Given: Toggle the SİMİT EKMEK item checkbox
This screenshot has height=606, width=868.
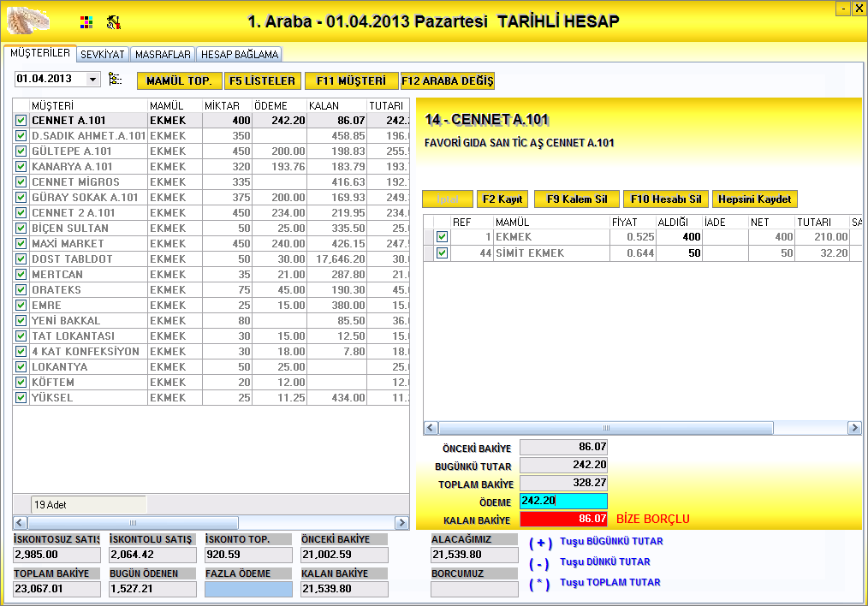Looking at the screenshot, I should (x=442, y=253).
